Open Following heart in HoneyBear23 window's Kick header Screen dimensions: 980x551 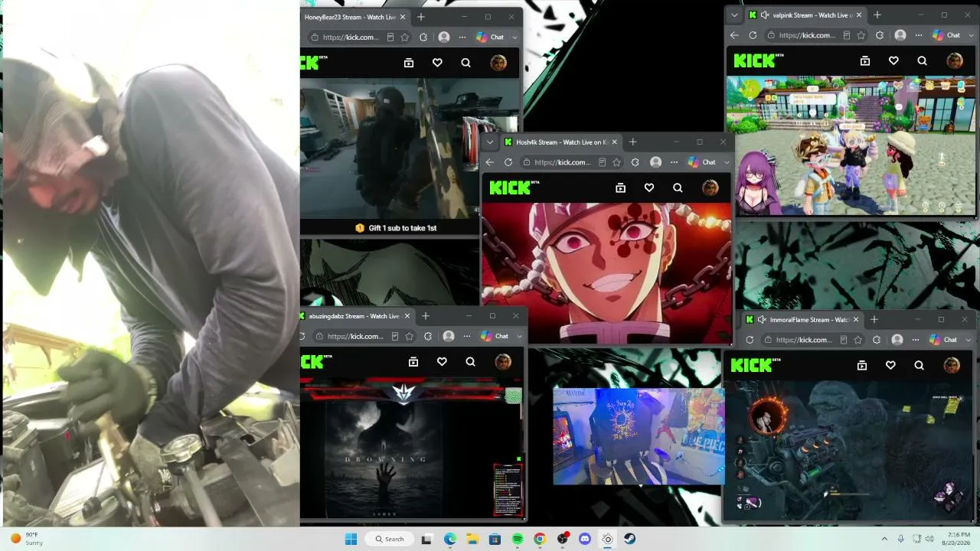coord(437,63)
